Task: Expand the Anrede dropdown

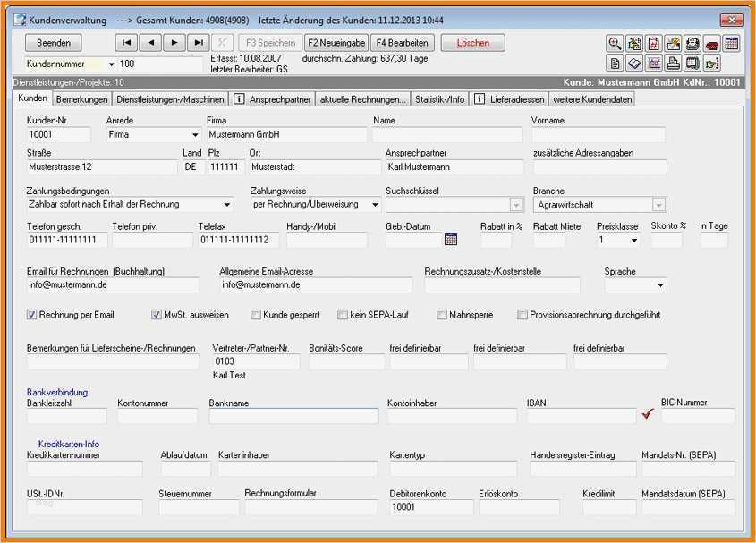Action: pyautogui.click(x=194, y=135)
